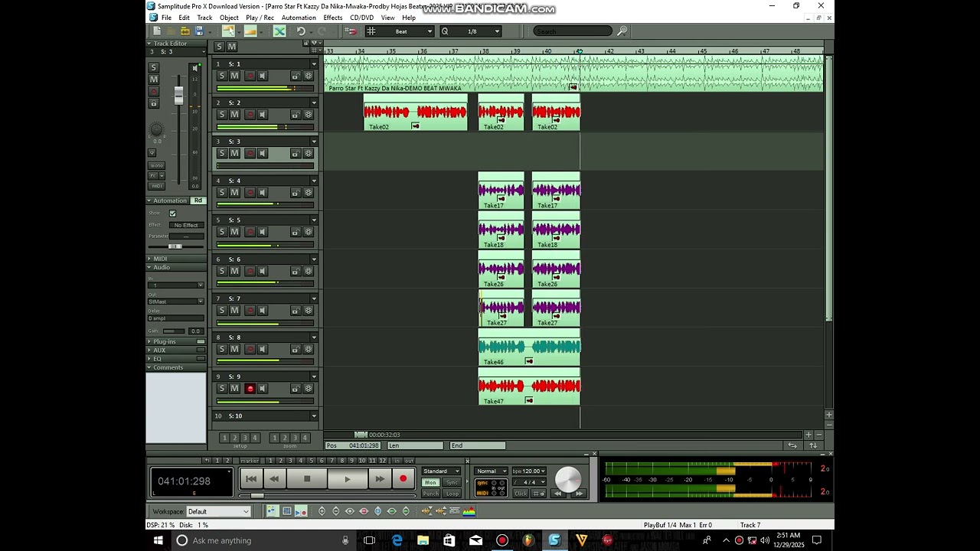Image resolution: width=980 pixels, height=551 pixels.
Task: Click the track 5 speaker monitor icon
Action: 262,232
